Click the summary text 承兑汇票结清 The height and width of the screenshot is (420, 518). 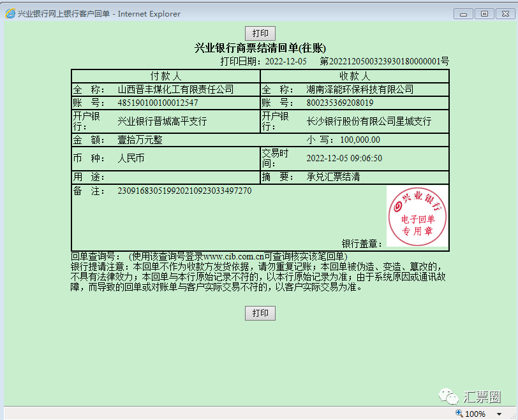[333, 177]
